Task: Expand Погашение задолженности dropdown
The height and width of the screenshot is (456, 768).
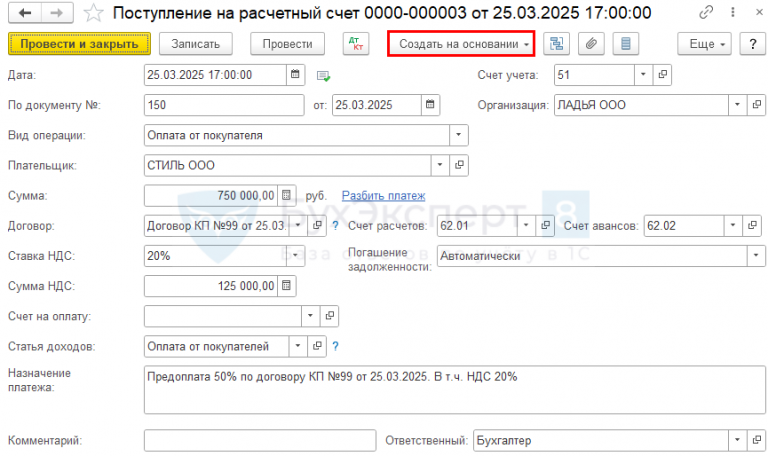Action: 756,256
